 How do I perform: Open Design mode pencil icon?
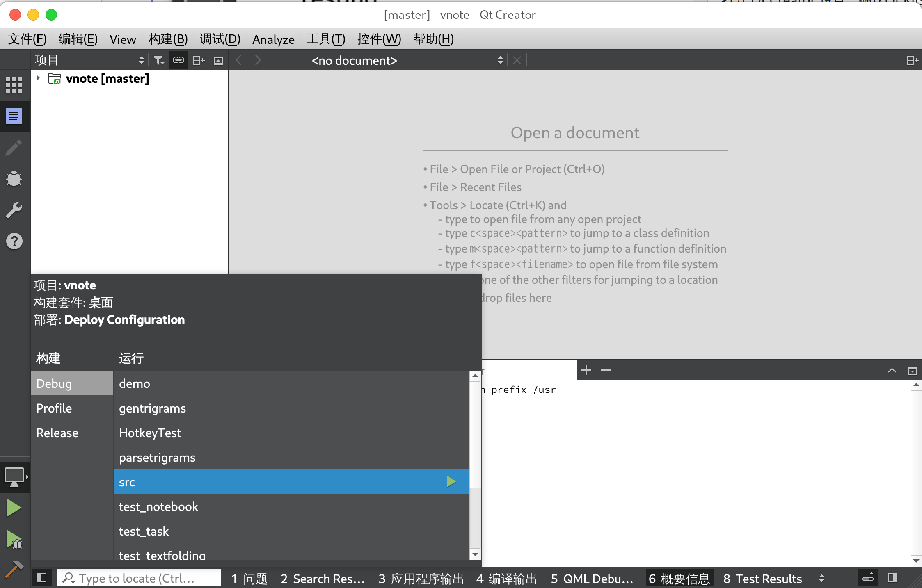(14, 148)
